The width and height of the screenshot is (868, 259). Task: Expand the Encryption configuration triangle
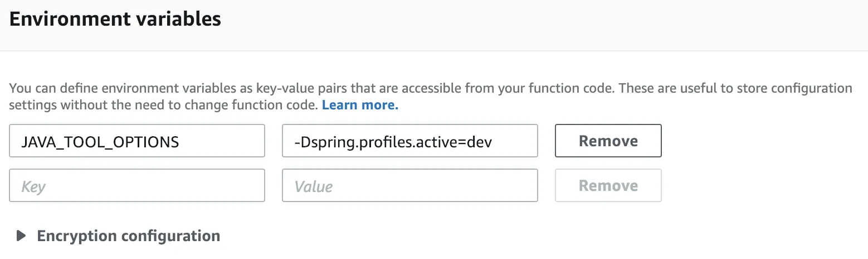click(x=22, y=236)
